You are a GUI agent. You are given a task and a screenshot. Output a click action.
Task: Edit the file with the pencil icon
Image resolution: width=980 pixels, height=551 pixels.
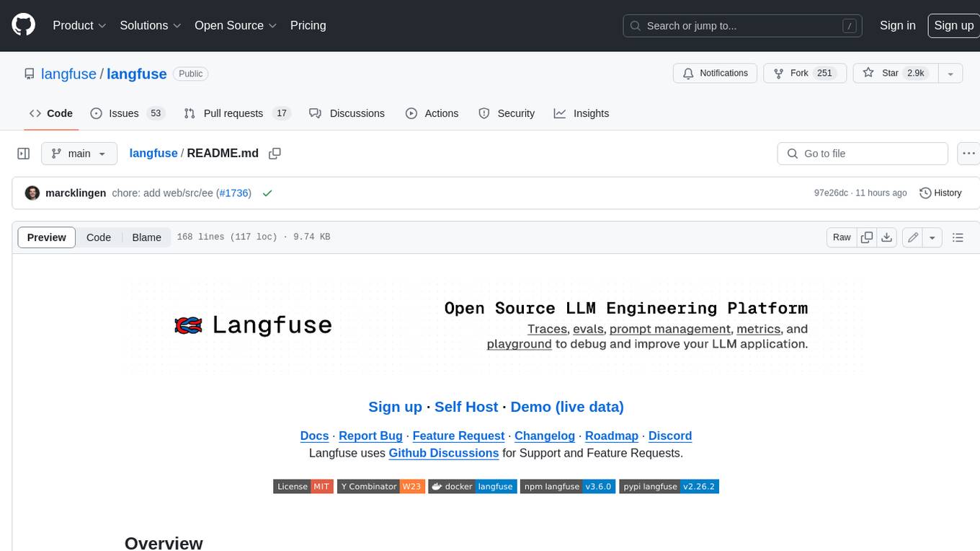(x=913, y=237)
